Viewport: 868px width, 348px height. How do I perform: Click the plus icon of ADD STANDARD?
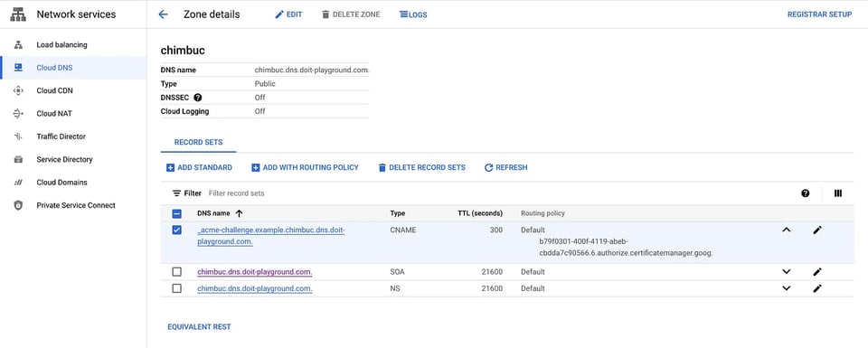click(x=171, y=167)
